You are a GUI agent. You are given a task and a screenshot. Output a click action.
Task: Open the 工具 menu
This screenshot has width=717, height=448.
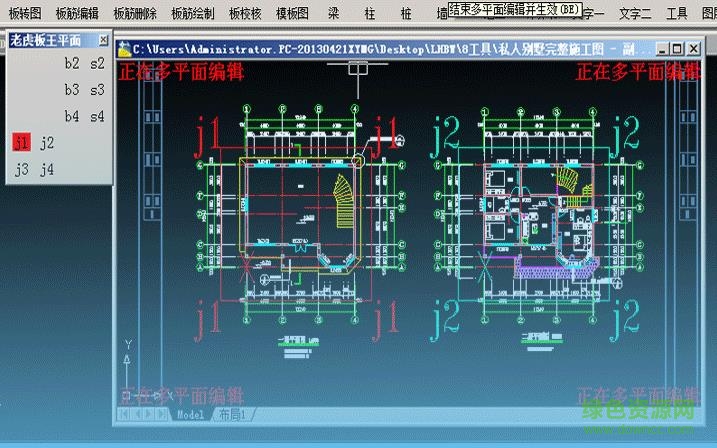(x=677, y=13)
